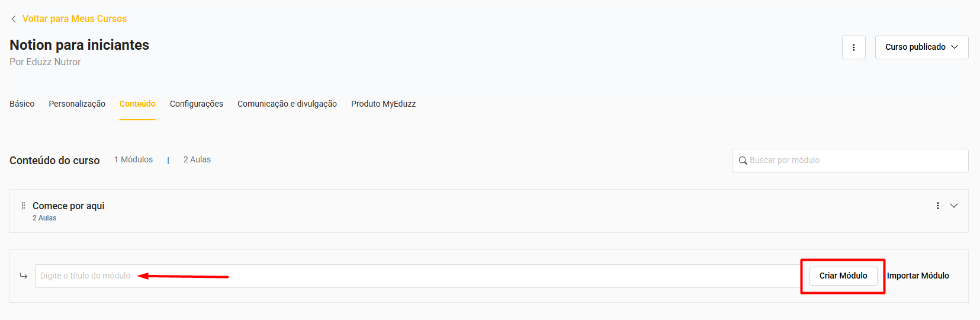
Task: Click the Importar Módulo button
Action: [918, 276]
